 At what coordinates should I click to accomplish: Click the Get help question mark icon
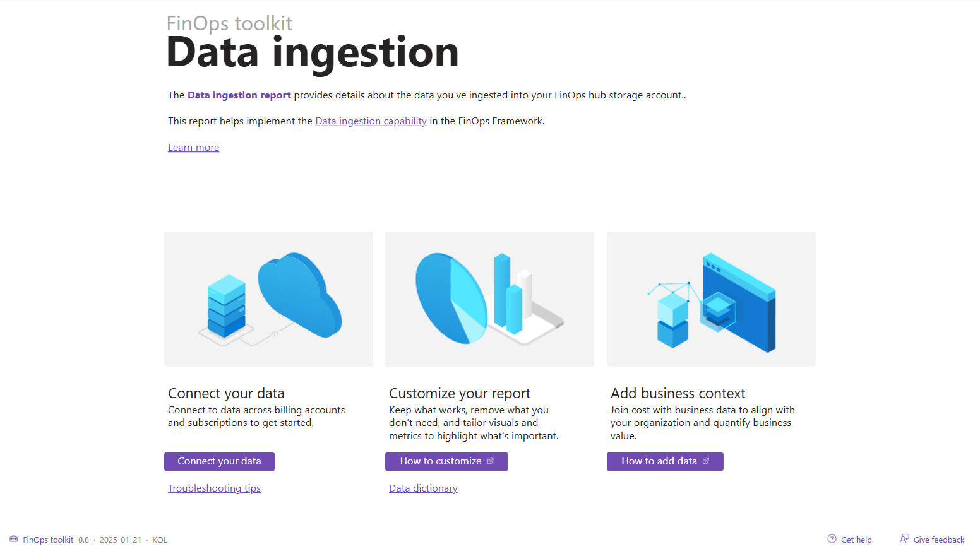pyautogui.click(x=832, y=539)
